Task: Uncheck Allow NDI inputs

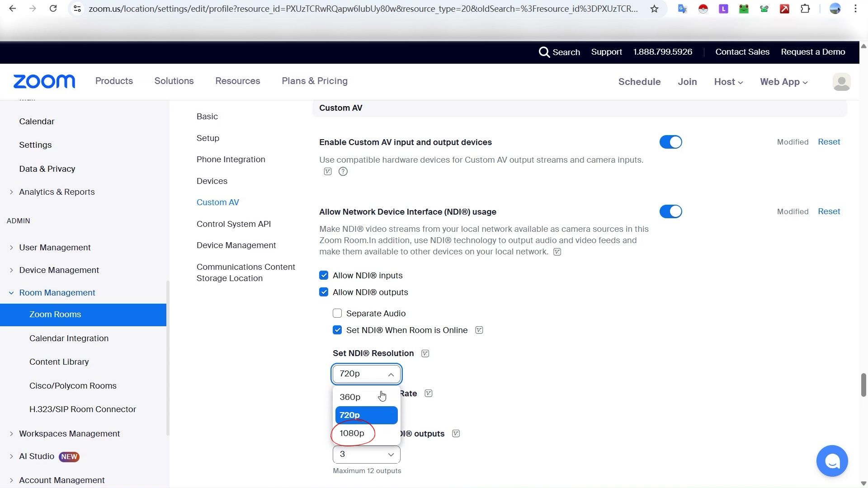Action: point(324,276)
